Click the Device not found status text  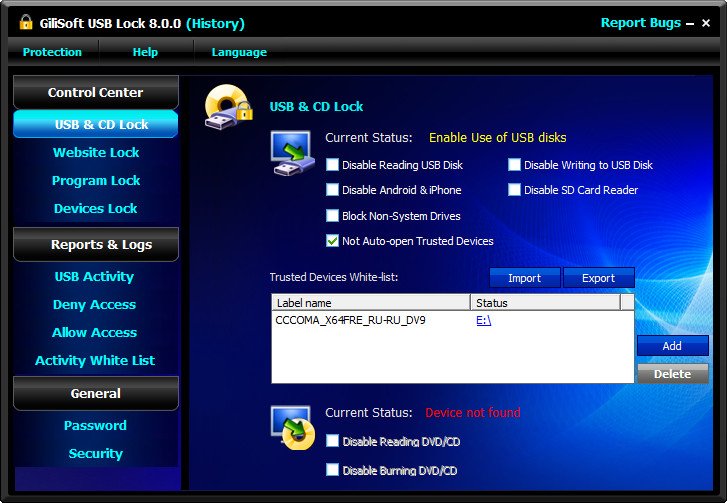[473, 412]
